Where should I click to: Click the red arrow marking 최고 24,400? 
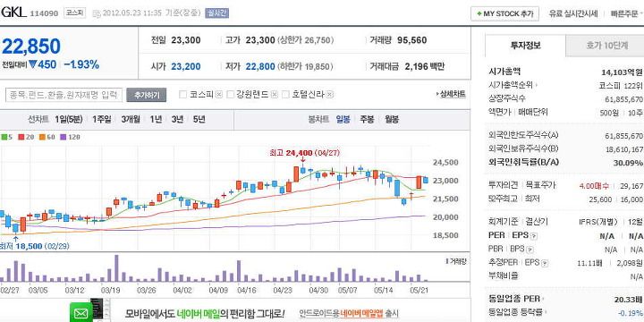302,160
